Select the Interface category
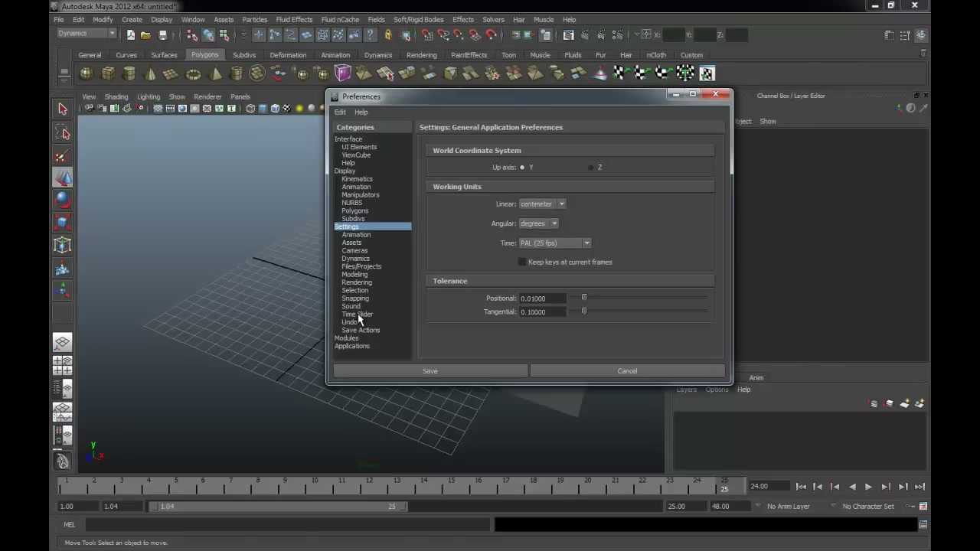The height and width of the screenshot is (551, 980). click(348, 139)
